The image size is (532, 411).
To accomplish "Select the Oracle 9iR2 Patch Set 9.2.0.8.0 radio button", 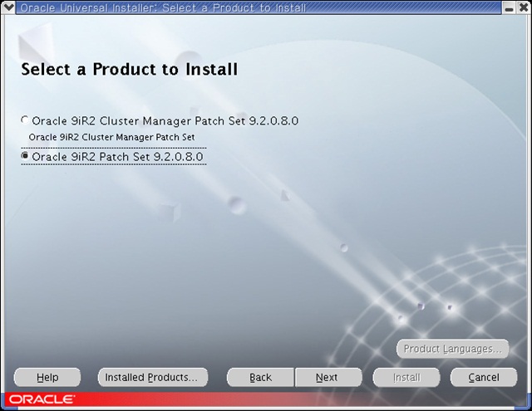I will click(25, 156).
